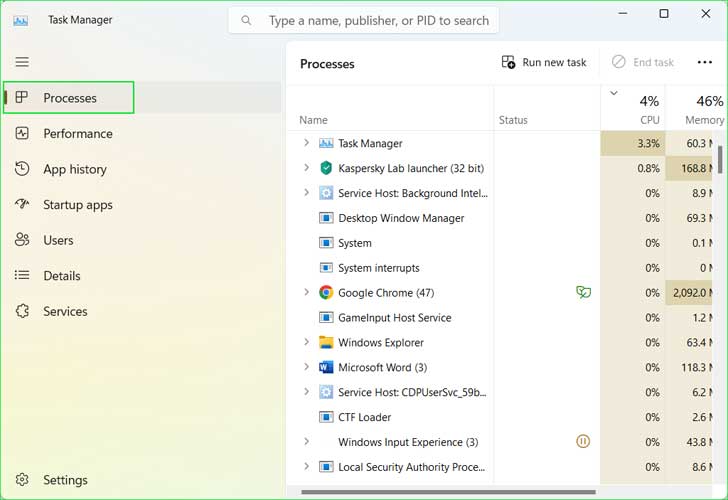Select the System process row
The width and height of the screenshot is (728, 500).
point(500,243)
